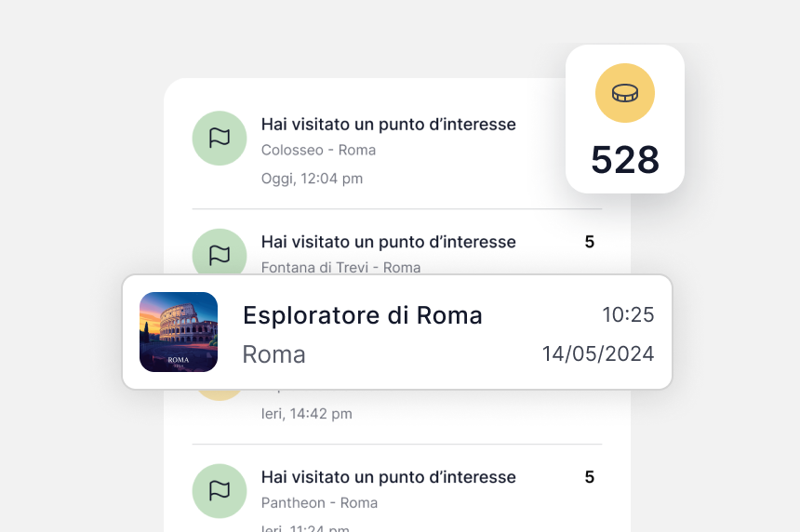Click the Oggi, 12:04 pm timestamp
Screen dimensions: 800x532
[312, 179]
